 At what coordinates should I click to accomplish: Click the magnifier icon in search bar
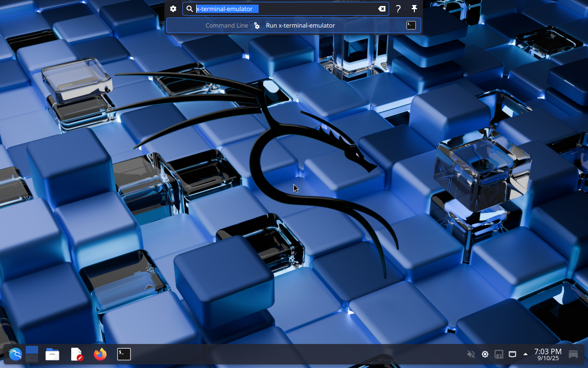pyautogui.click(x=189, y=9)
